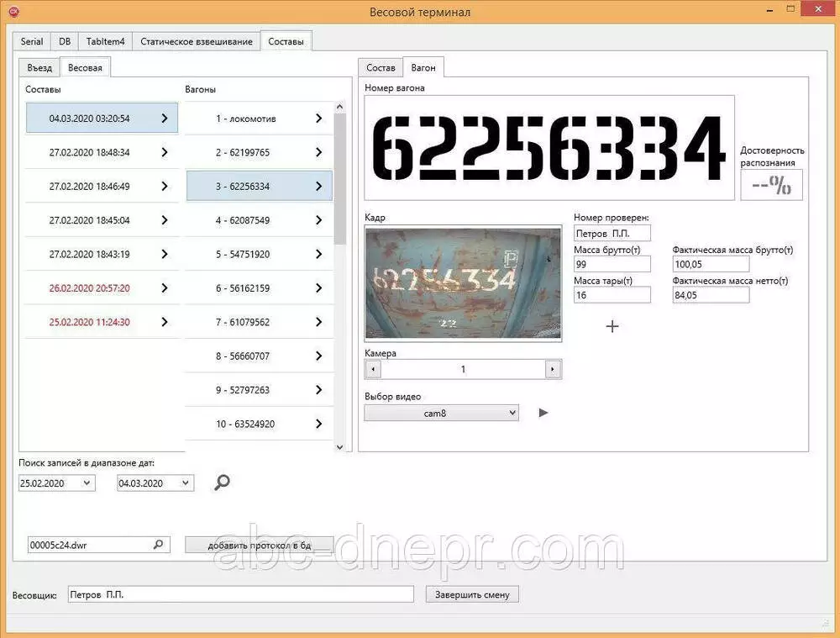
Task: Expand the end date 04.03.2020 dropdown
Action: click(x=185, y=483)
